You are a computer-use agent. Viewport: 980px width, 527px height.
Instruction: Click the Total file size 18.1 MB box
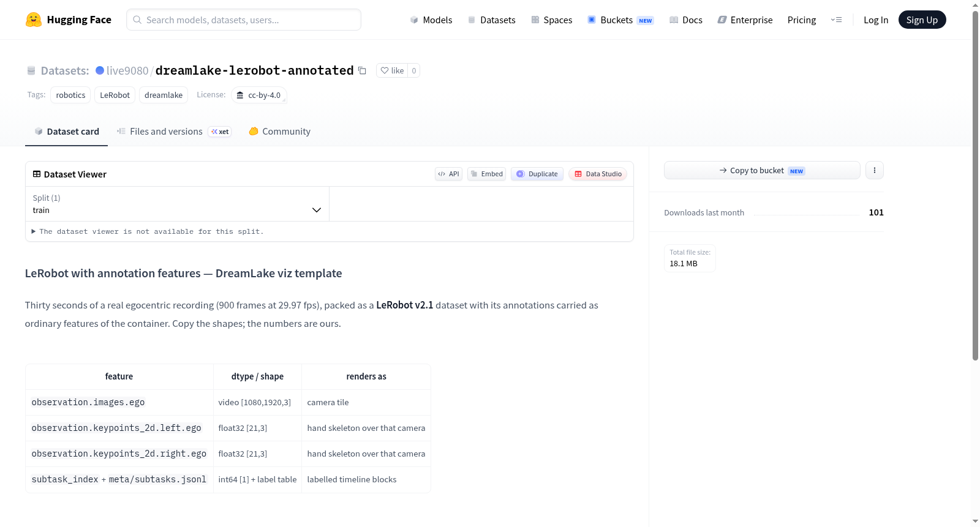[x=690, y=258]
